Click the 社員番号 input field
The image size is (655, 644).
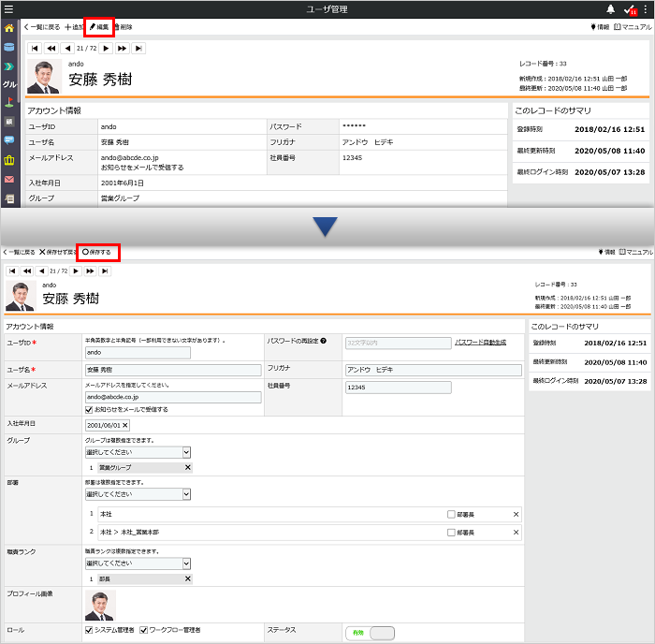399,388
